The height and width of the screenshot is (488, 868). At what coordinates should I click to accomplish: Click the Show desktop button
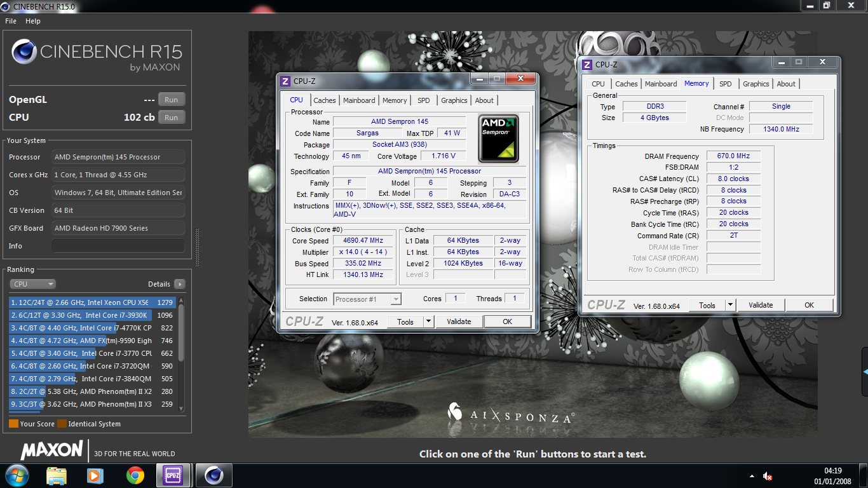click(x=864, y=475)
